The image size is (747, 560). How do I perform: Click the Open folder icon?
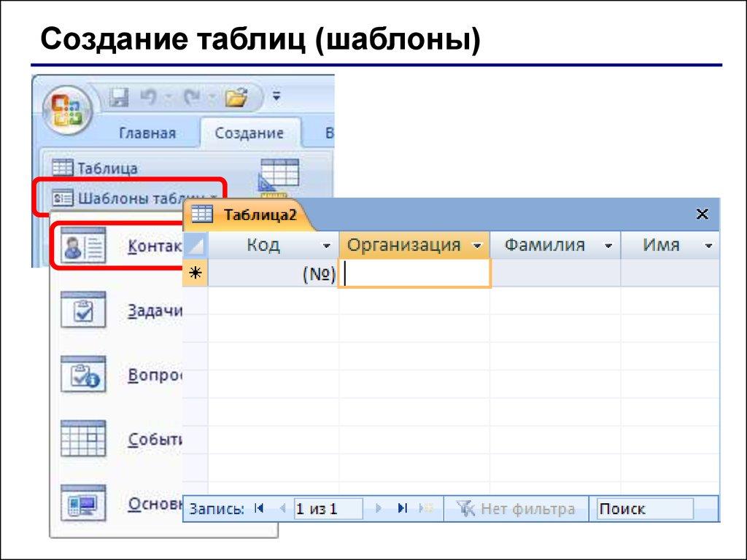coord(236,97)
